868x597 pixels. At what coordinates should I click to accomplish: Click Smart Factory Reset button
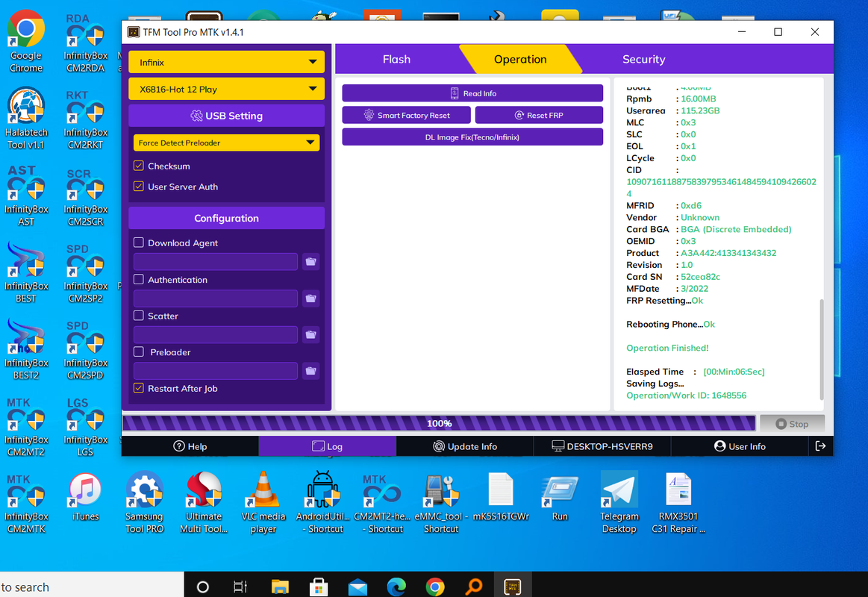(x=406, y=115)
